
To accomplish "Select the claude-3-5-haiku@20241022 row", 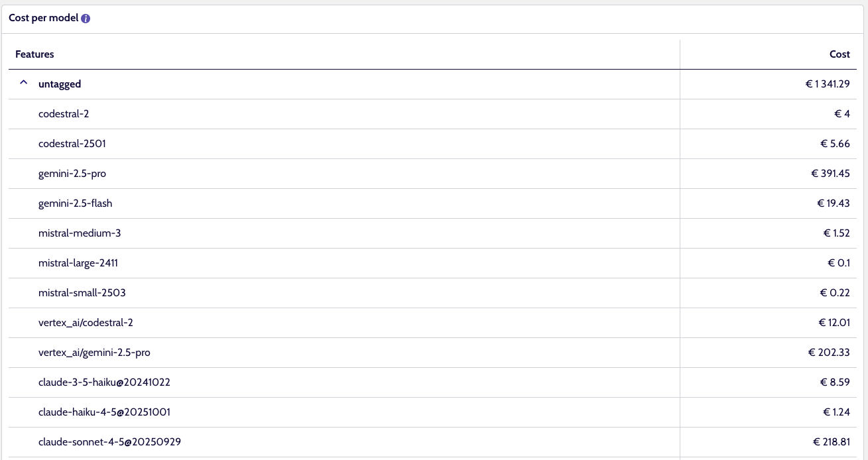I will 433,382.
